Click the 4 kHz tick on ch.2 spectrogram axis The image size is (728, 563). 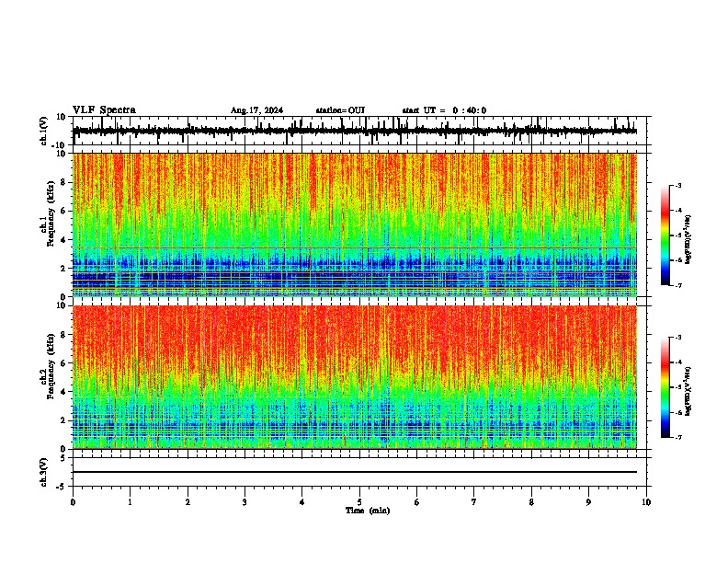pyautogui.click(x=64, y=392)
